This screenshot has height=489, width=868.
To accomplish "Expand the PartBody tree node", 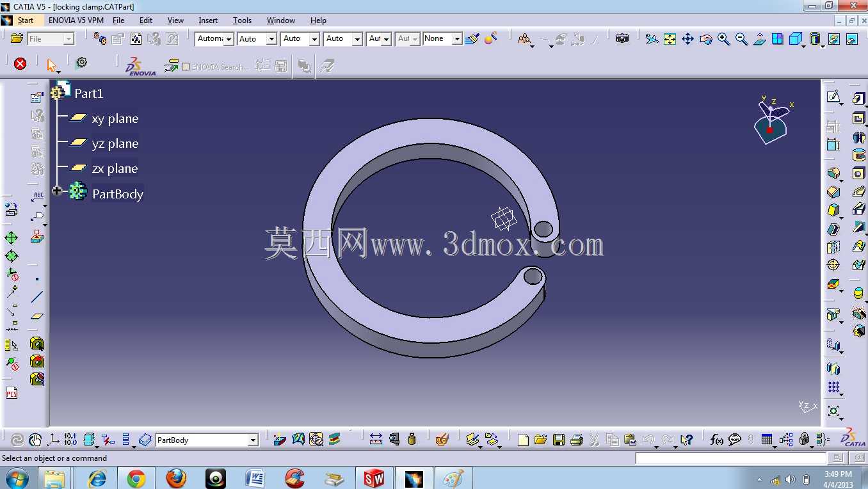I will 57,191.
